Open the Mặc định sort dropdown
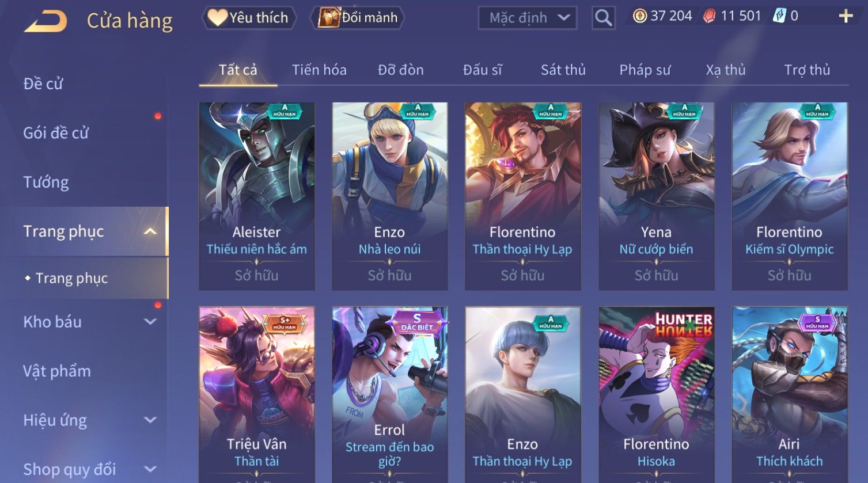868x483 pixels. click(527, 18)
